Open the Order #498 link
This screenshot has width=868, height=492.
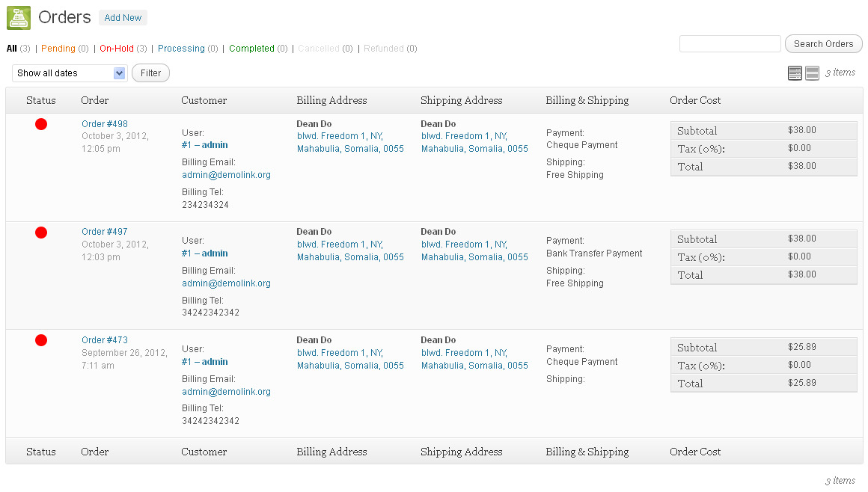(x=105, y=124)
